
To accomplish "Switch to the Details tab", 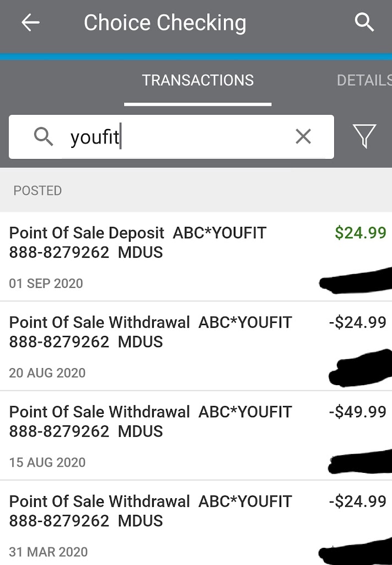I will point(364,81).
